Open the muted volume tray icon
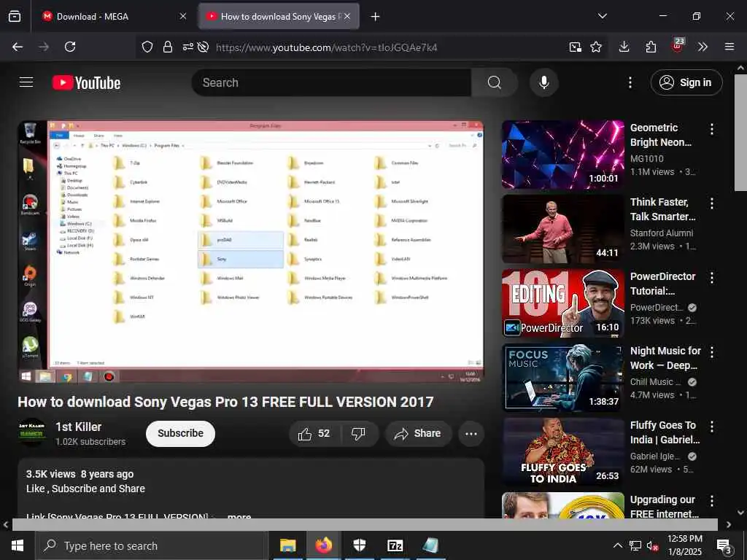The height and width of the screenshot is (560, 747). coord(652,545)
